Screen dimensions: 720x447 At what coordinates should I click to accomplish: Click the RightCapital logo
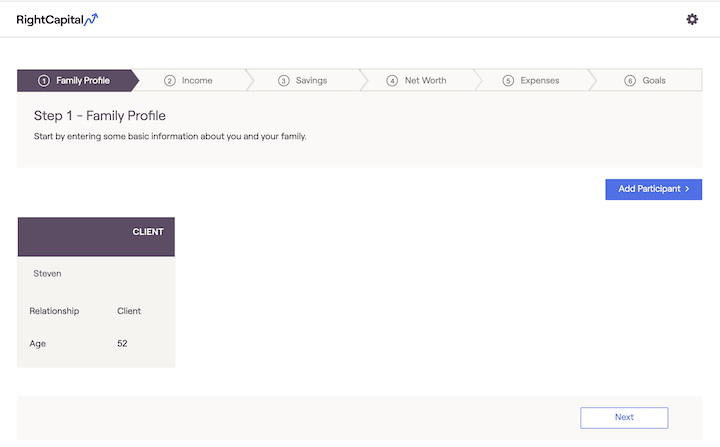point(57,19)
